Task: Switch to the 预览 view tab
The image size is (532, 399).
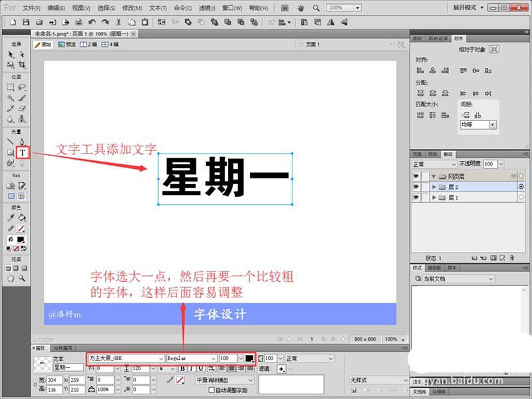Action: tap(67, 45)
